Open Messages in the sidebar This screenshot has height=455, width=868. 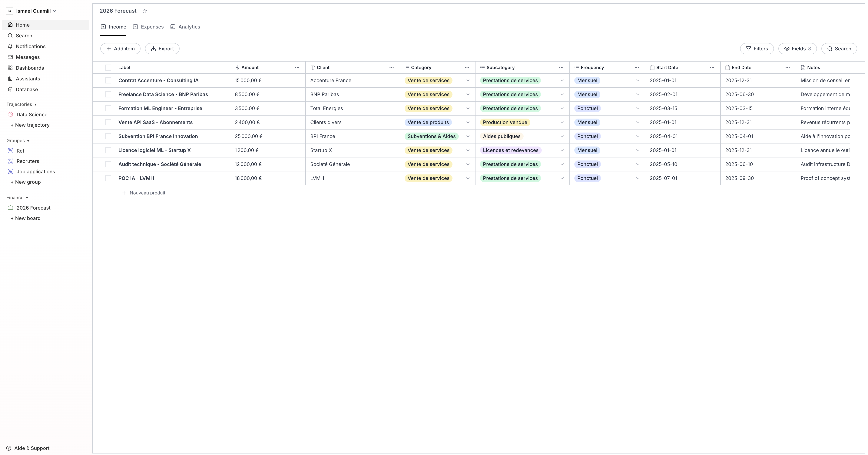tap(28, 57)
